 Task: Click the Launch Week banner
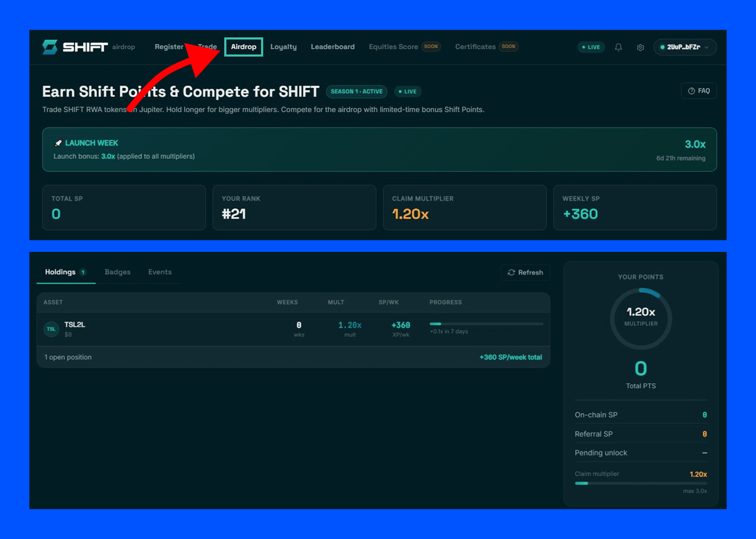click(379, 150)
